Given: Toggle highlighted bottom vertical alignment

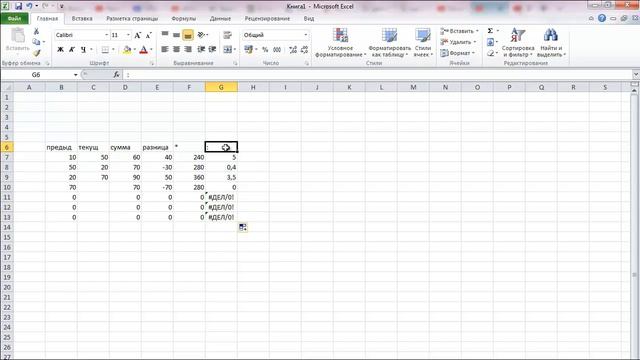Looking at the screenshot, I should [x=188, y=35].
